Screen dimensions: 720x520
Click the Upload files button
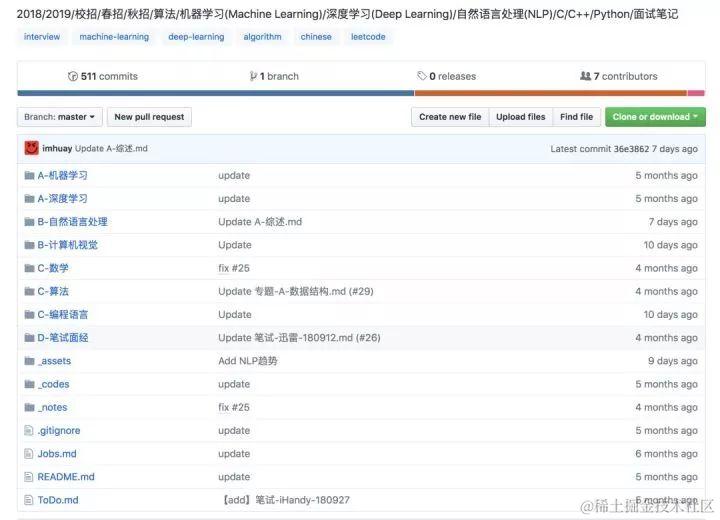(x=521, y=117)
